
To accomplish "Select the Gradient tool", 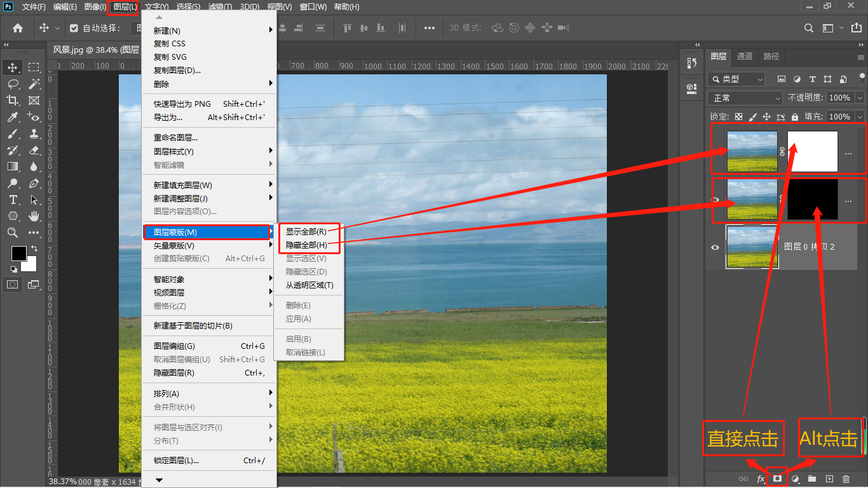I will point(13,166).
